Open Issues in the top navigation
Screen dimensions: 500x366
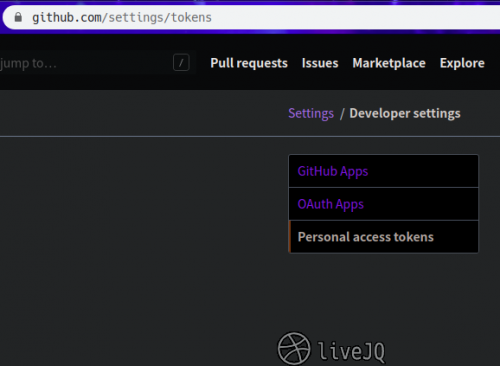pos(320,63)
